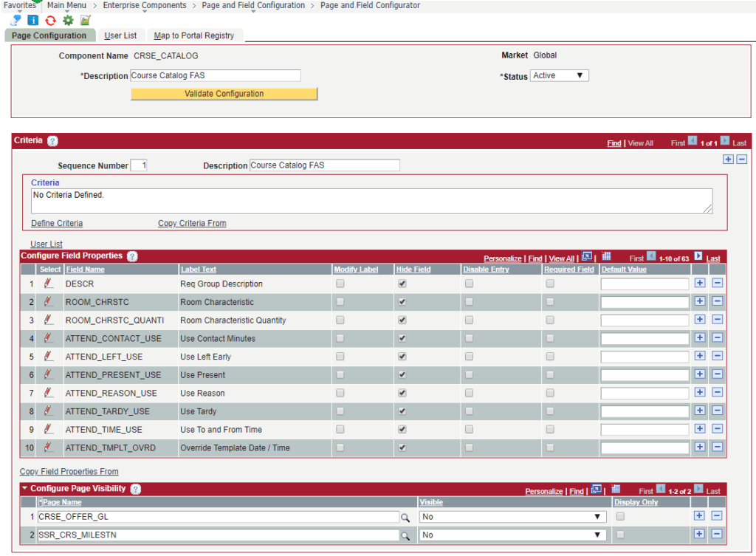Screen dimensions: 756x556
Task: Click the blue info icon in toolbar
Action: coord(33,20)
